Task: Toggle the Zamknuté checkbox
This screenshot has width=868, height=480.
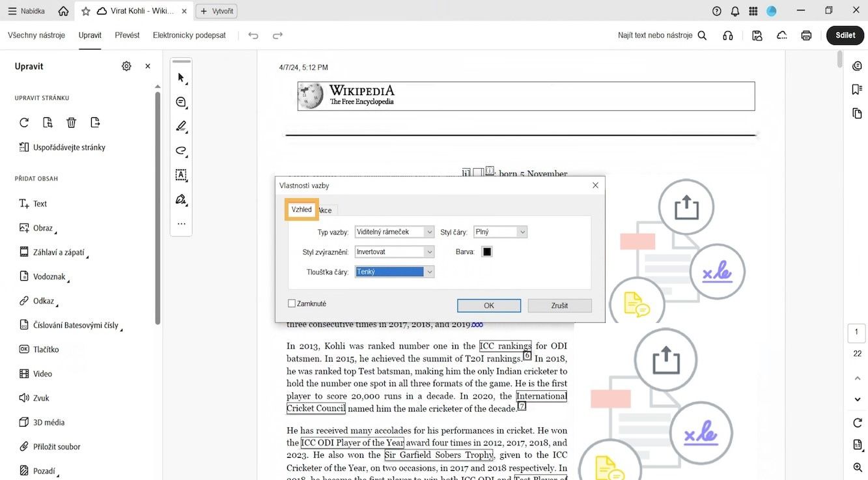Action: tap(292, 304)
